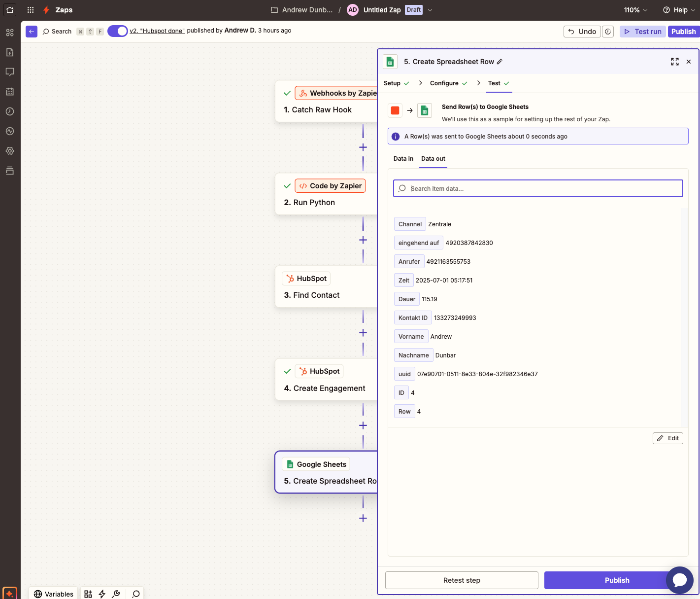Open the comments icon in left sidebar

10,72
